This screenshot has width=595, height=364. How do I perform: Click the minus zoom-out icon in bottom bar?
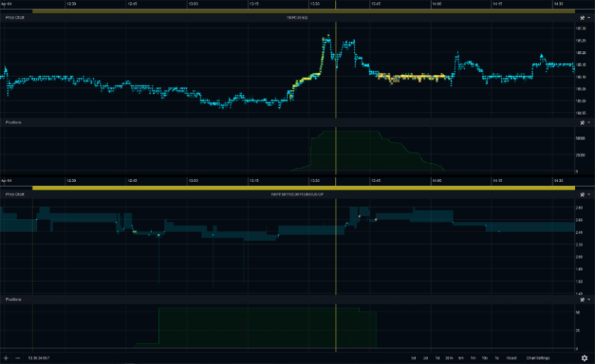[x=18, y=358]
